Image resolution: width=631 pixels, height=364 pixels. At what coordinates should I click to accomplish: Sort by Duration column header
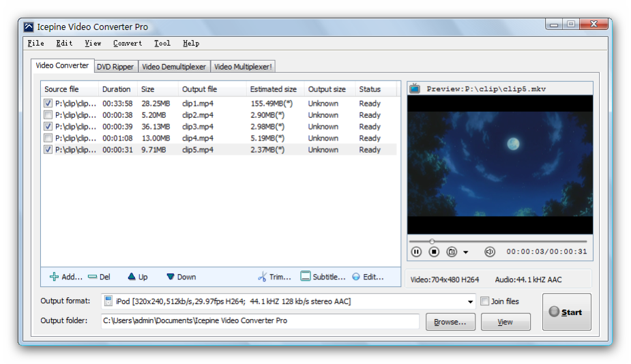click(x=118, y=89)
